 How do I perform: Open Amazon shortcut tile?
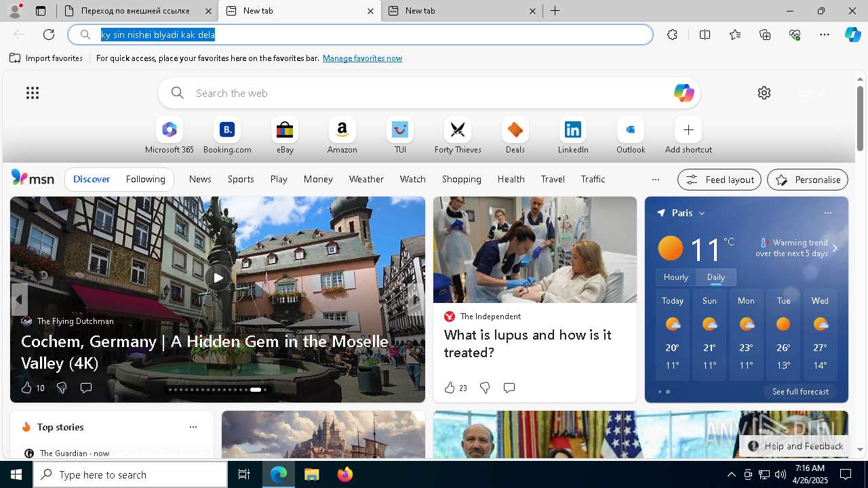point(342,136)
